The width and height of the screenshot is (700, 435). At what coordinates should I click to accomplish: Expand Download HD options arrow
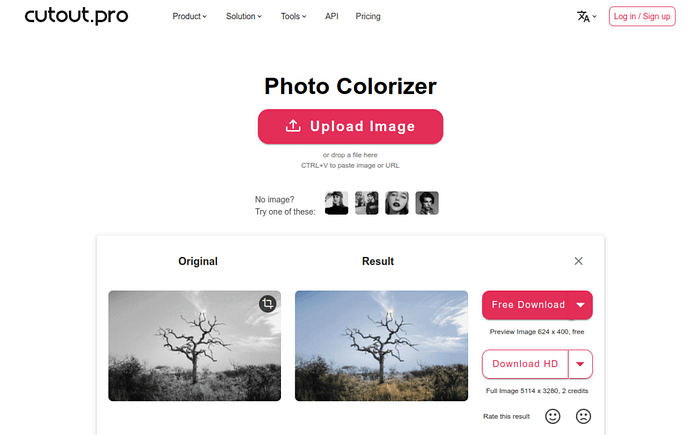tap(580, 364)
